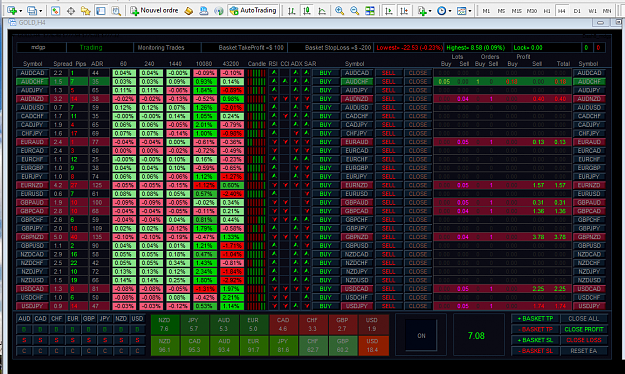This screenshot has width=625, height=374.
Task: Toggle the AutoTrading button
Action: (x=253, y=10)
